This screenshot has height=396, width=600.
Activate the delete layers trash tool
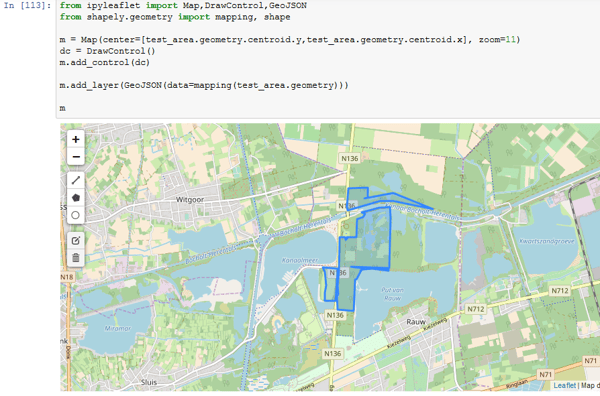coord(76,258)
